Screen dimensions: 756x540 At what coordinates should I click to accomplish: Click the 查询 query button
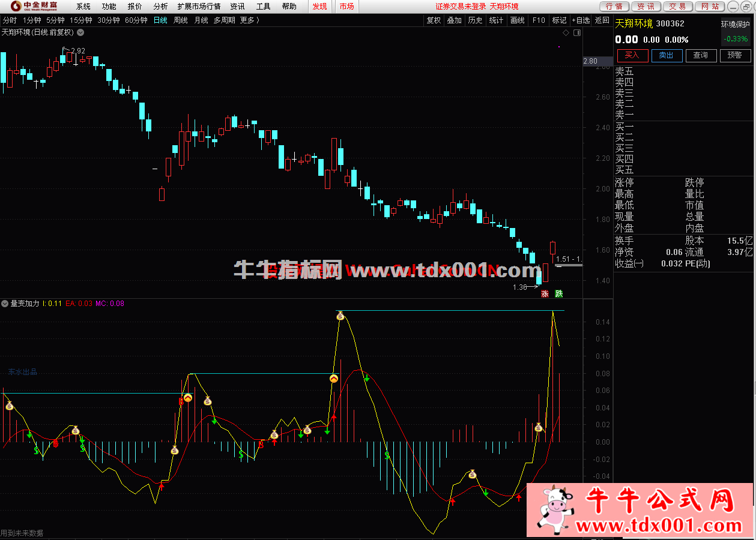tap(701, 55)
